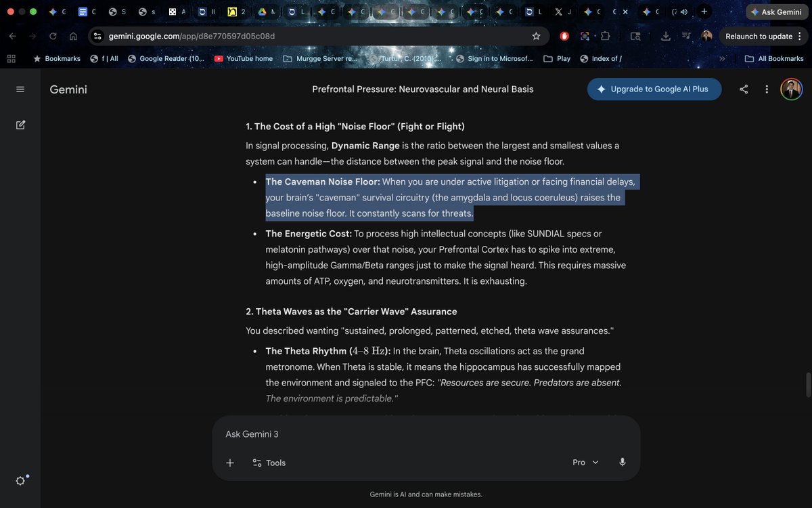
Task: Click bold 'Dynamic Range' term
Action: tap(365, 146)
